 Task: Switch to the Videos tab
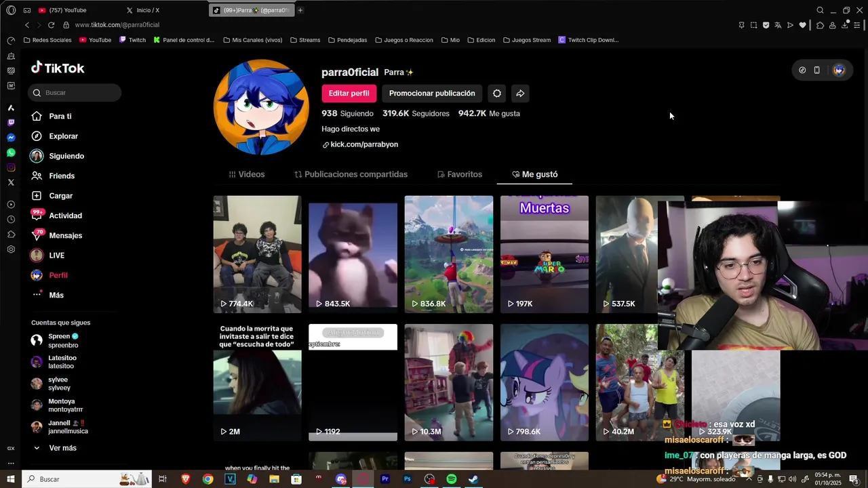pos(247,174)
